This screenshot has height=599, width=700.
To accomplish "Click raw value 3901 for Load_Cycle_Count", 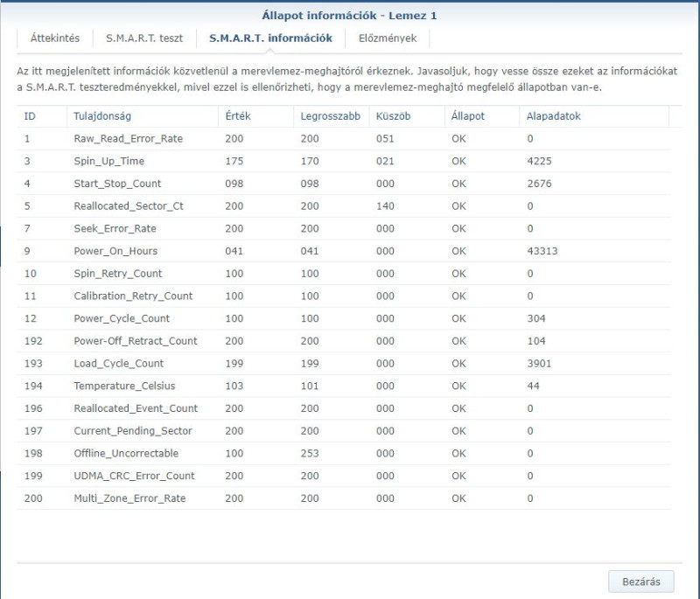I will [x=539, y=364].
